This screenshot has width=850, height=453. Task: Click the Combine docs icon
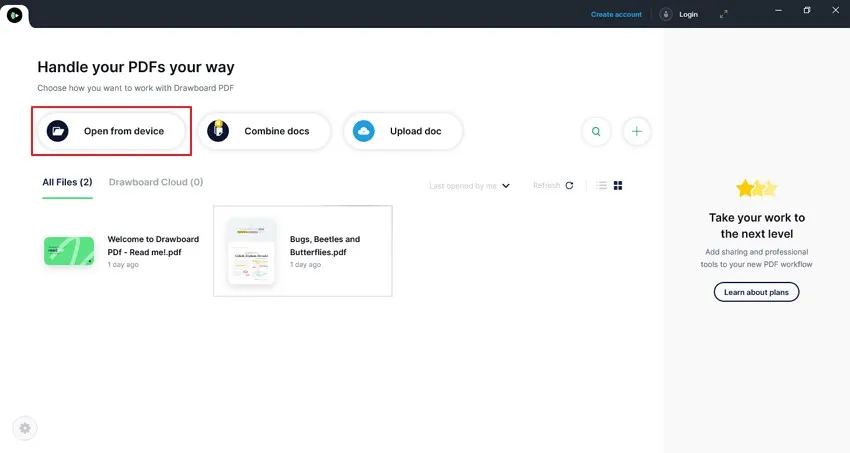218,131
